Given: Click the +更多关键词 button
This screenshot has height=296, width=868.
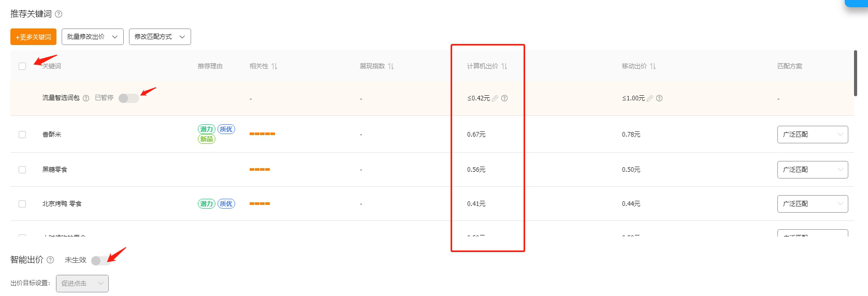Looking at the screenshot, I should click(33, 37).
